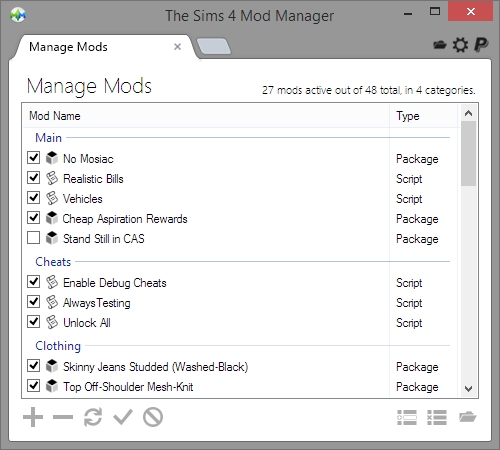500x450 pixels.
Task: Click the category list icon in bottom toolbar
Action: point(407,417)
